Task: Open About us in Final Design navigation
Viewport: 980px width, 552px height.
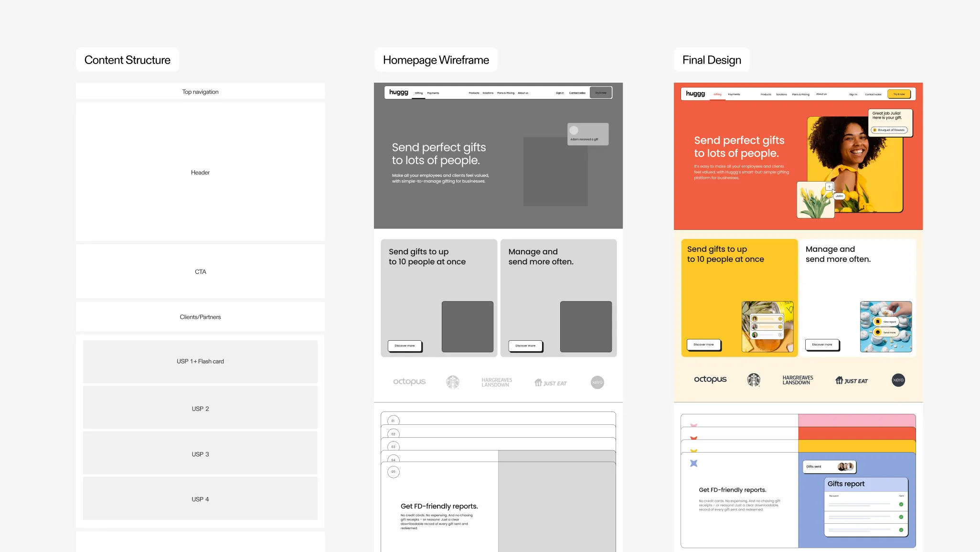Action: [821, 94]
